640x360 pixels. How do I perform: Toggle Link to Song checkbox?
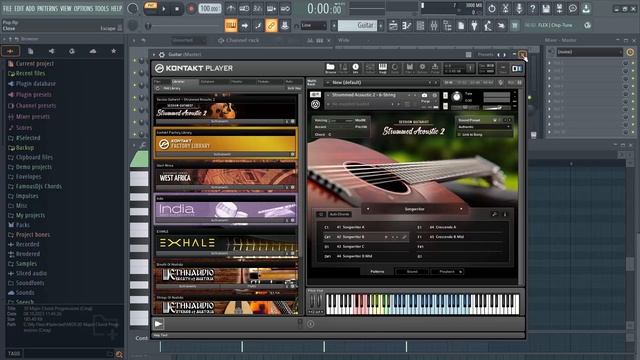(x=459, y=134)
